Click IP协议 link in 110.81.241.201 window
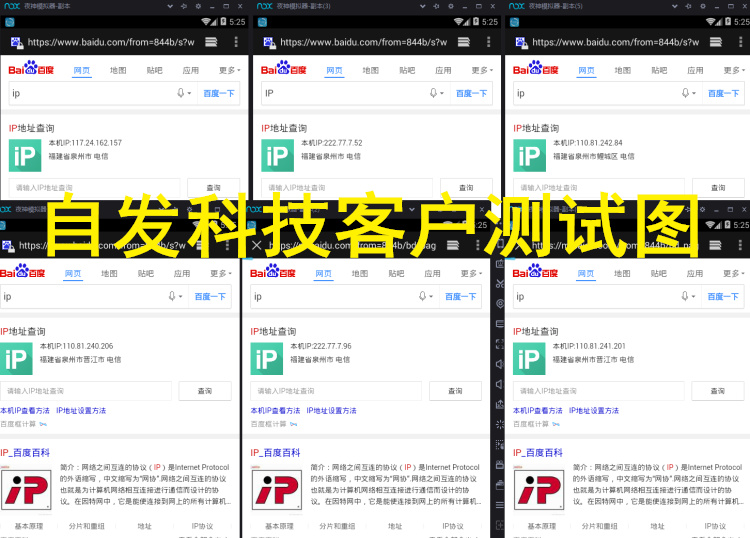This screenshot has width=750, height=538. point(715,526)
